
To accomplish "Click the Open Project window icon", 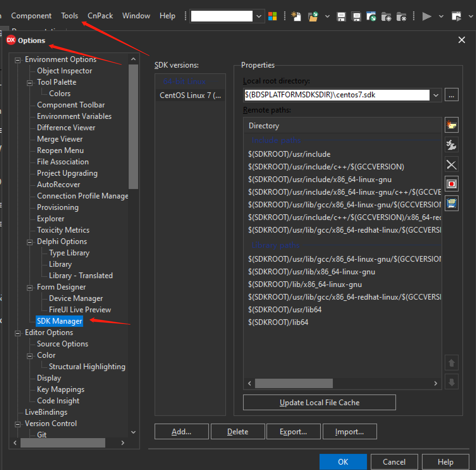I will click(x=371, y=16).
